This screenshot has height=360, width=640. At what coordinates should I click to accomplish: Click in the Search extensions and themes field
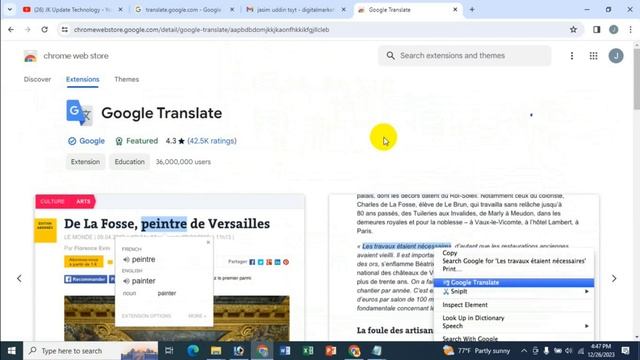pos(464,56)
